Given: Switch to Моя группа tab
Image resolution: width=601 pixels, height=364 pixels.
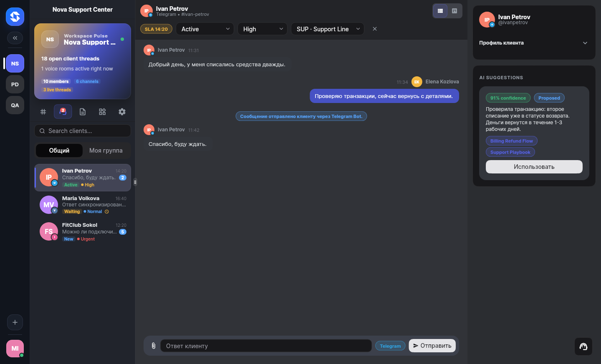Looking at the screenshot, I should 106,151.
